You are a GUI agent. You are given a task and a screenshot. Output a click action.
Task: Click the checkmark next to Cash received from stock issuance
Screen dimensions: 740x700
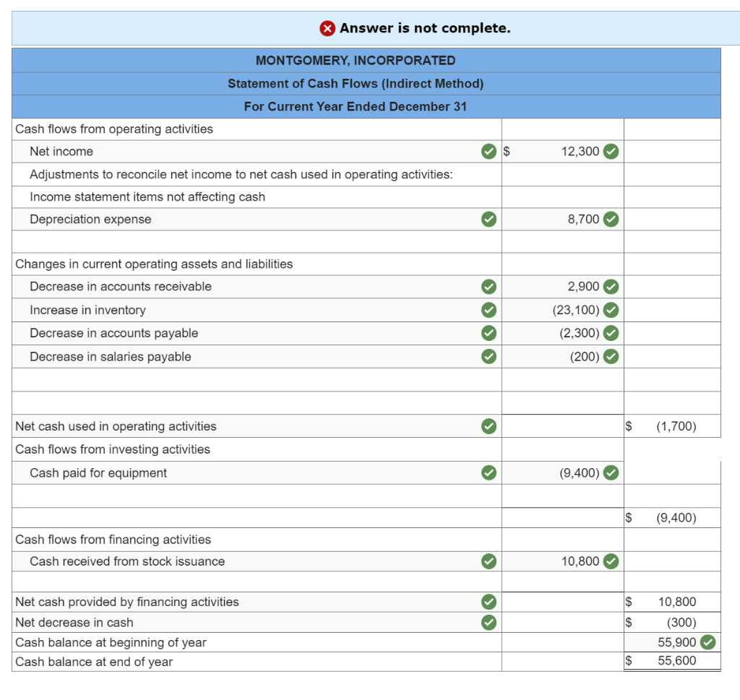(x=489, y=561)
